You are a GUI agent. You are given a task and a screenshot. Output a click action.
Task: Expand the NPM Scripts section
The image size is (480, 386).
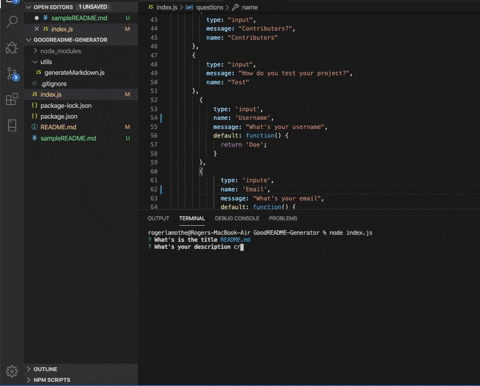tap(29, 380)
